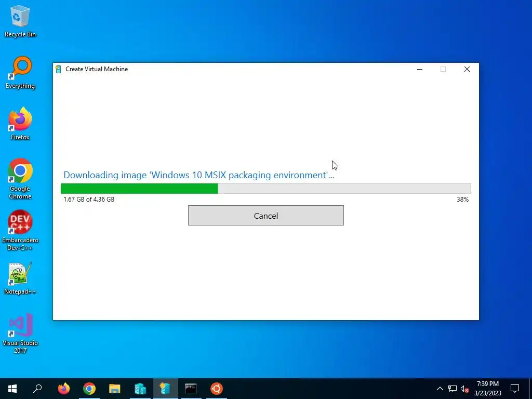Switch to Create Virtual Machine taskbar icon

click(165, 389)
